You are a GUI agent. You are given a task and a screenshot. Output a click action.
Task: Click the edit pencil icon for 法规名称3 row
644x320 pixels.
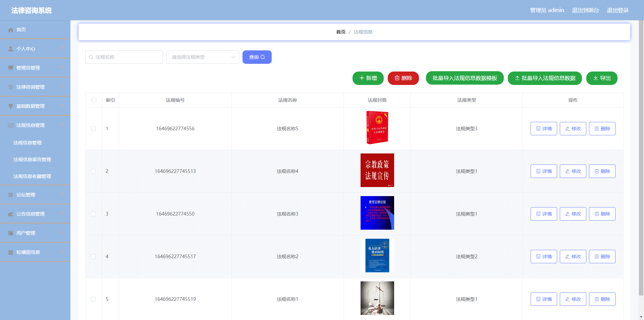point(568,214)
